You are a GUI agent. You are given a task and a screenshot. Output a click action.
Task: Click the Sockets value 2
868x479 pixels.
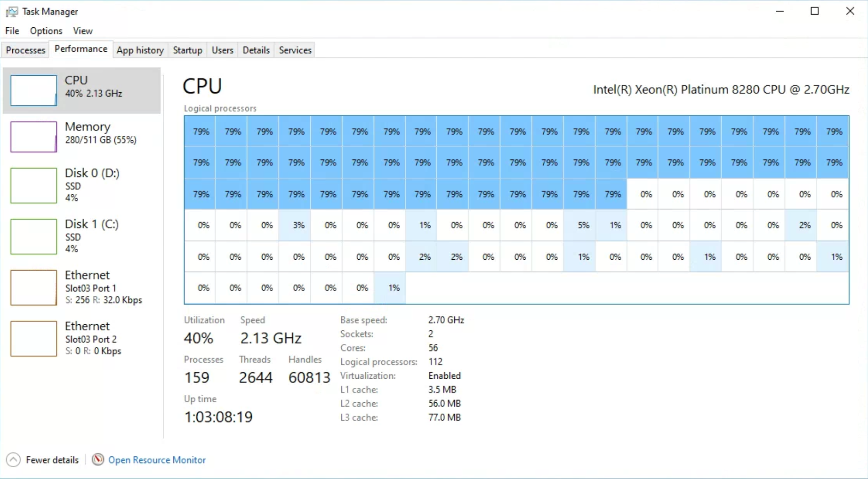coord(431,334)
